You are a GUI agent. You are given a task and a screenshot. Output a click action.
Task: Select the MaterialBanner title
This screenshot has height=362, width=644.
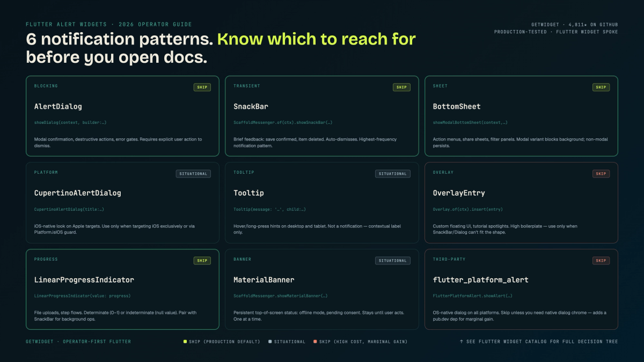264,280
